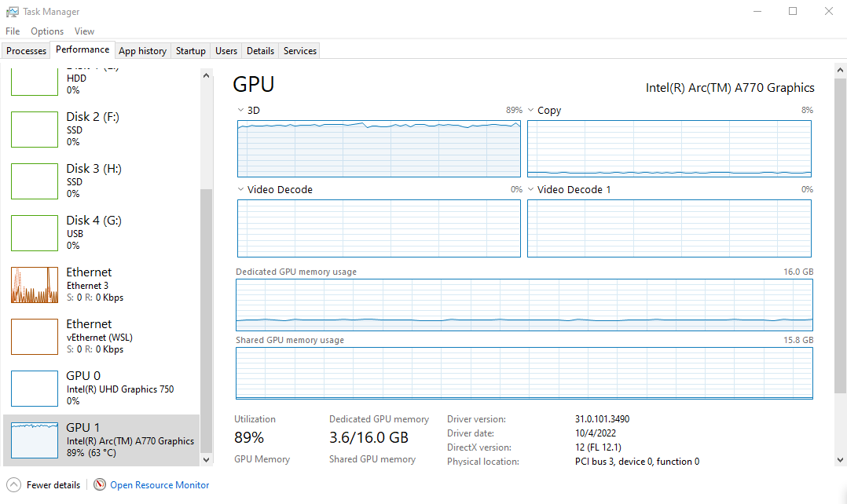Click the 16.0 GB dedicated memory limit
The height and width of the screenshot is (504, 847).
coord(798,272)
